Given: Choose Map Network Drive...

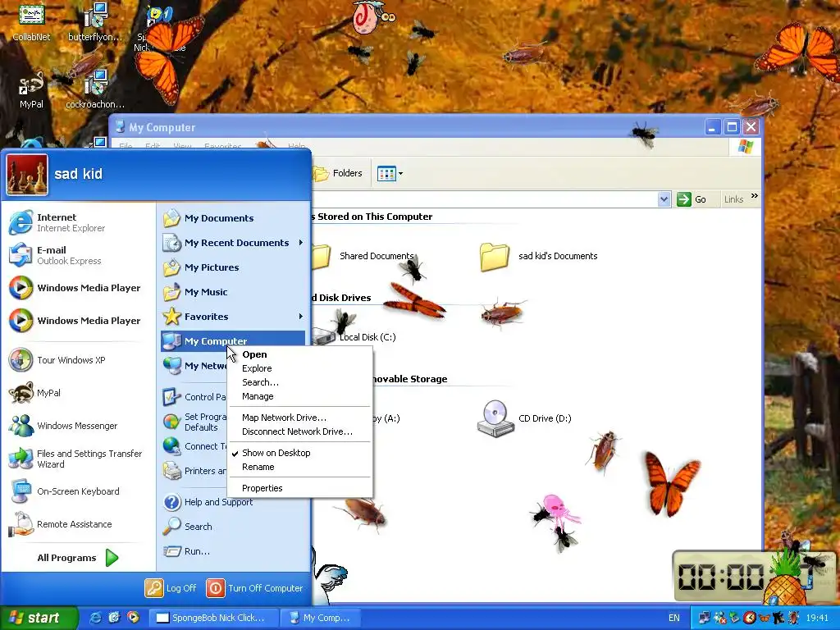Looking at the screenshot, I should [x=299, y=418].
